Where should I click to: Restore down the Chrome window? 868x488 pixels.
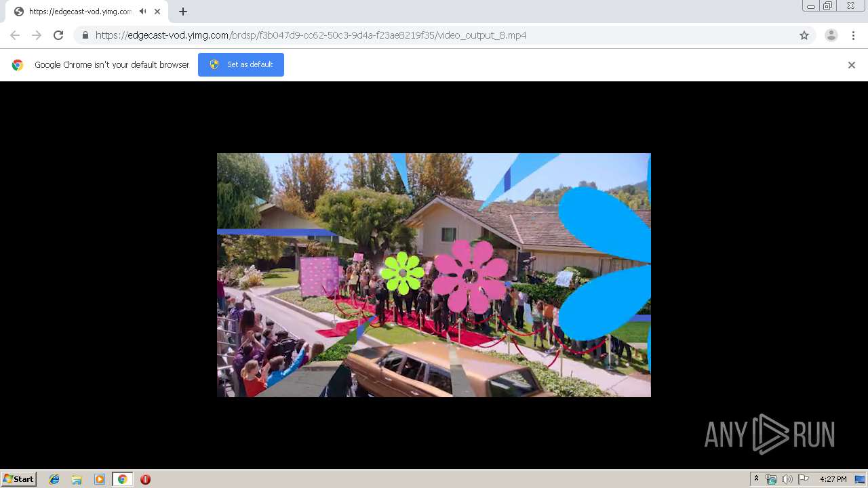(828, 6)
